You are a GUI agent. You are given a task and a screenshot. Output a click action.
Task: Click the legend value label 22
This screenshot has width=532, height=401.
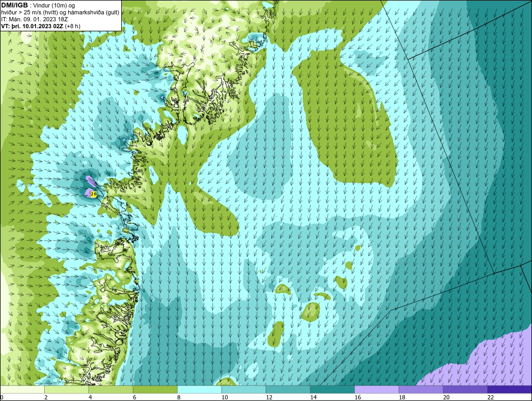tap(491, 397)
